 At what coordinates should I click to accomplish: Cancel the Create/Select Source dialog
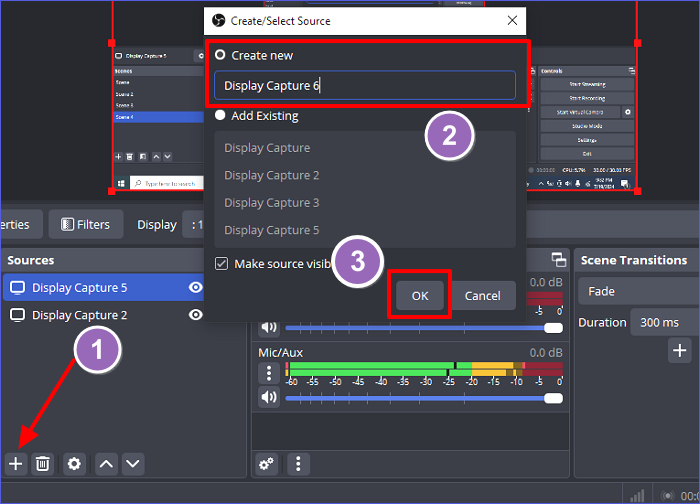click(483, 296)
